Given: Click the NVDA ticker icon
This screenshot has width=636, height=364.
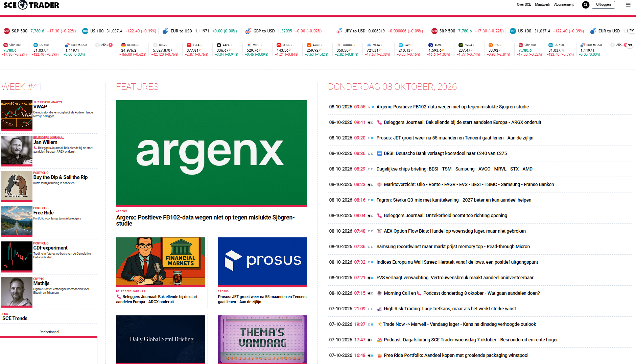Looking at the screenshot, I should [461, 45].
